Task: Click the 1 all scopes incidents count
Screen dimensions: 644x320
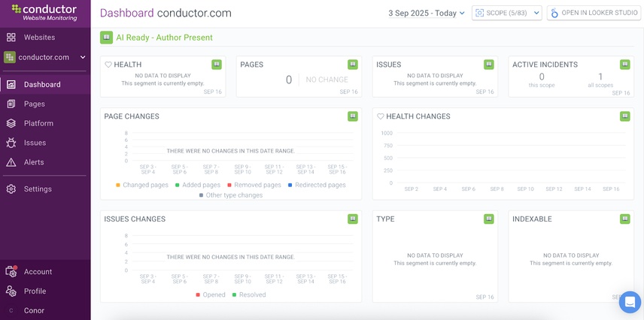Action: (x=600, y=77)
